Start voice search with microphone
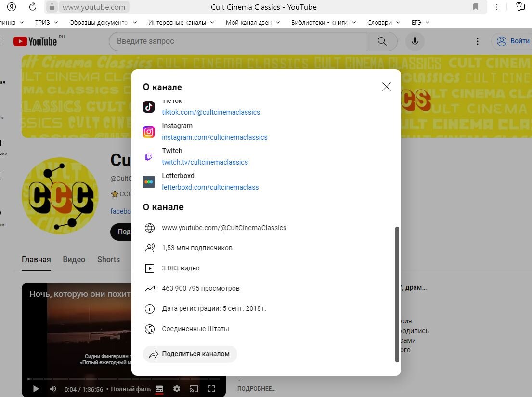This screenshot has height=397, width=532. [x=415, y=41]
